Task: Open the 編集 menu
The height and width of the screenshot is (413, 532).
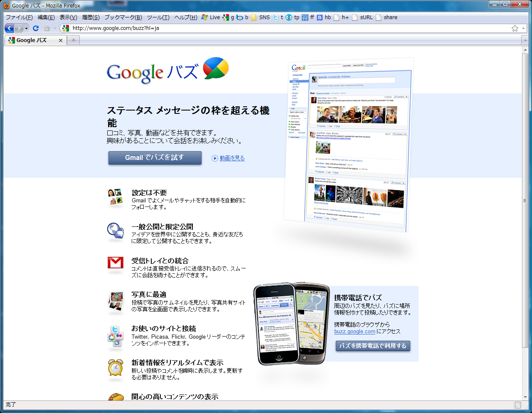Action: [x=46, y=17]
